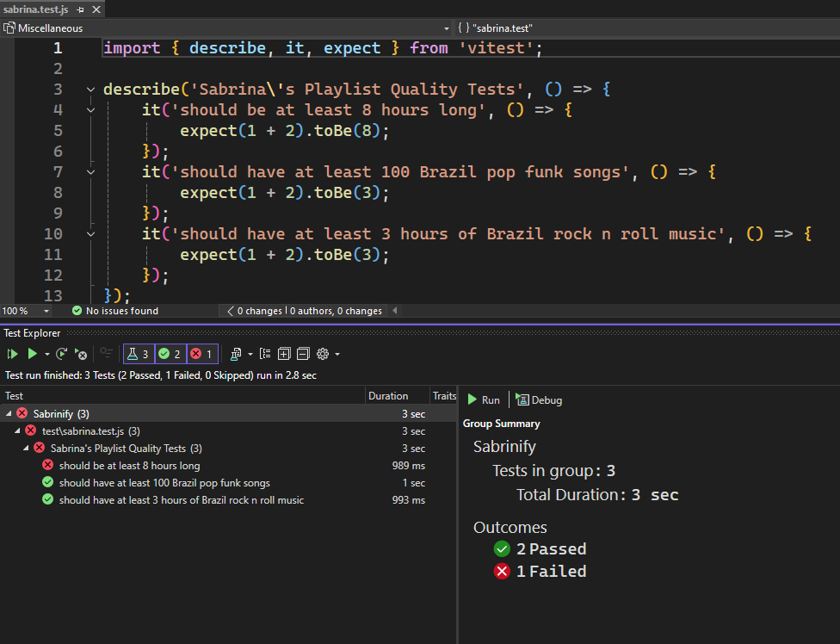840x644 pixels.
Task: Collapse the Sabrinify tree node
Action: tap(9, 414)
